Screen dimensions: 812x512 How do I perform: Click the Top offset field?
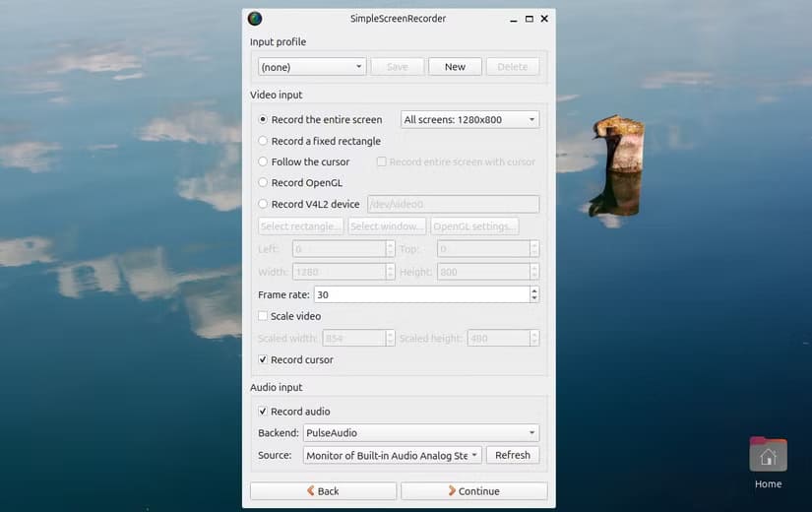[x=483, y=249]
